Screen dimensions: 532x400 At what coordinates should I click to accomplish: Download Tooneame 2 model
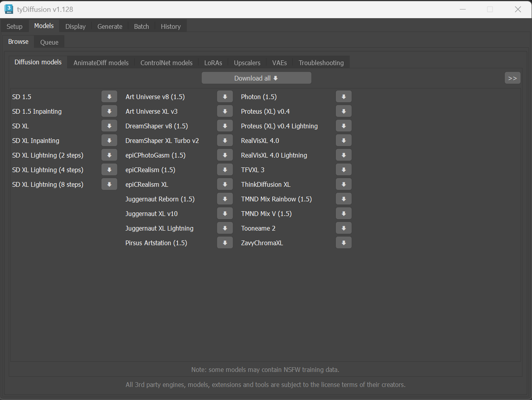pyautogui.click(x=344, y=228)
